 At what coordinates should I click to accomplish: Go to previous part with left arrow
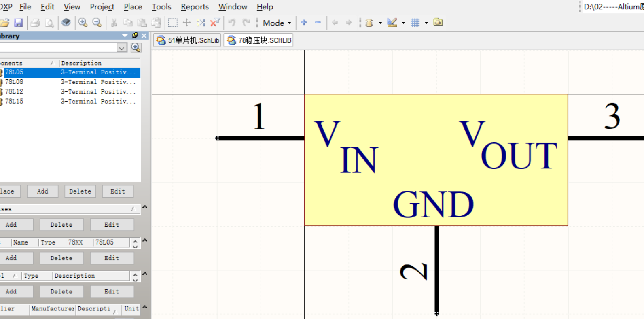click(335, 23)
